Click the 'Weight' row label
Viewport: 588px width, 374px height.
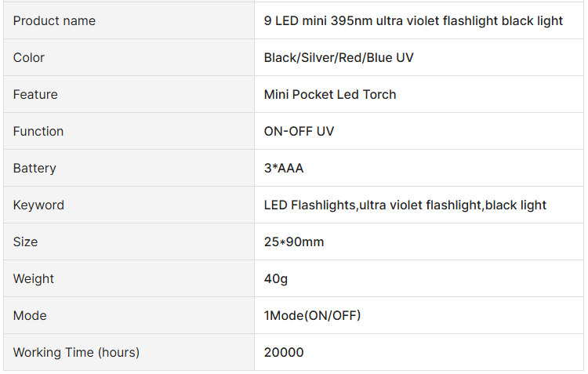[x=34, y=278]
